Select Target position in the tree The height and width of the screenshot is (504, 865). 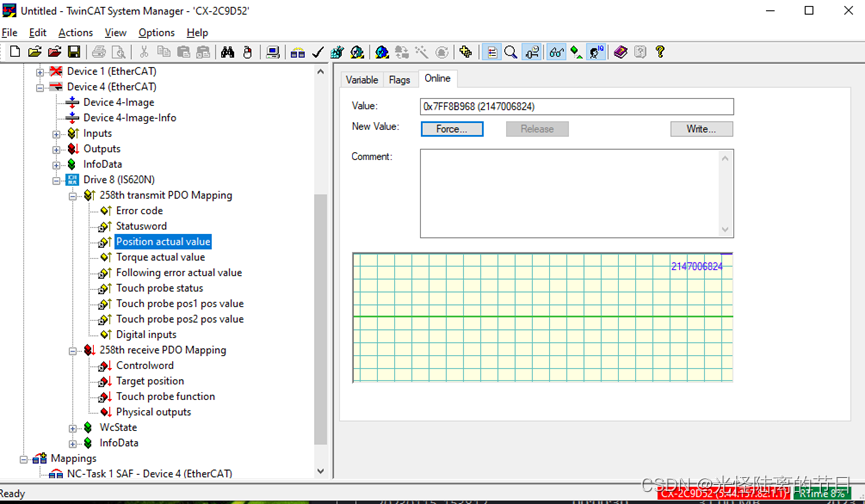[x=150, y=381]
